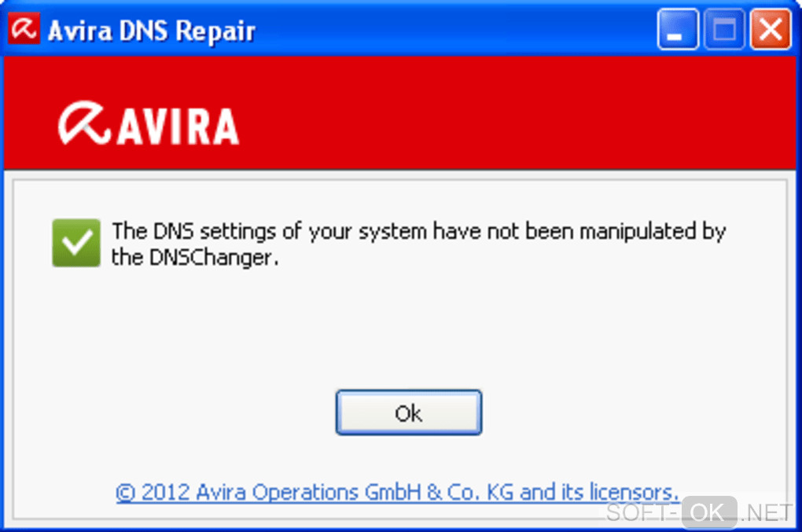Close the Avira DNS Repair window
802x532 pixels.
click(771, 29)
